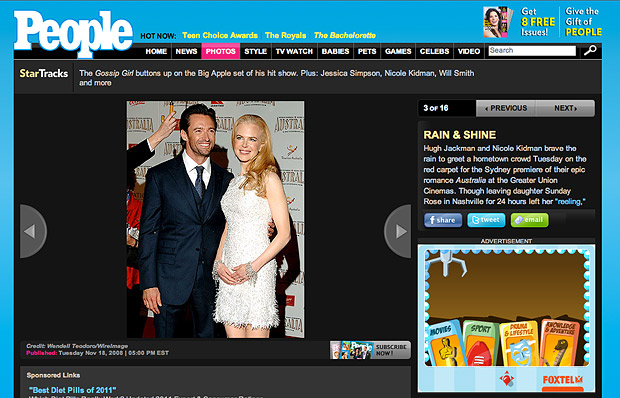This screenshot has height=398, width=620.
Task: Go to previous photo with left arrow
Action: [x=33, y=231]
